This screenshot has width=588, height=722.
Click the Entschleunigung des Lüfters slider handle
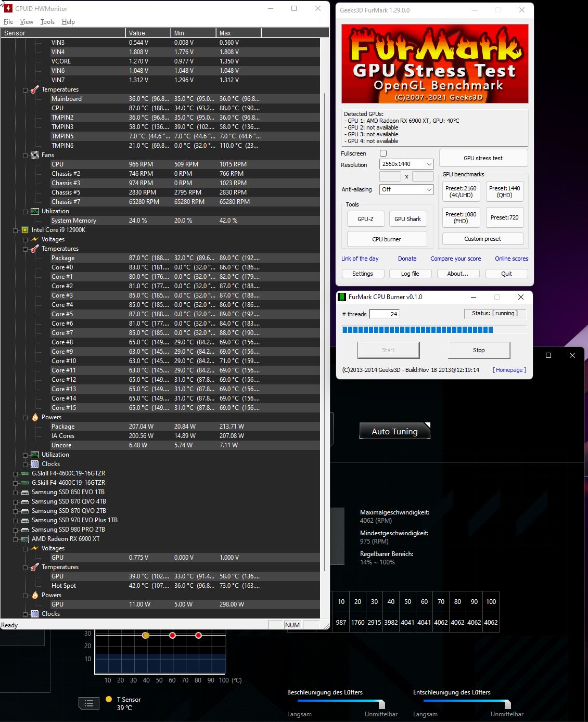click(x=508, y=704)
